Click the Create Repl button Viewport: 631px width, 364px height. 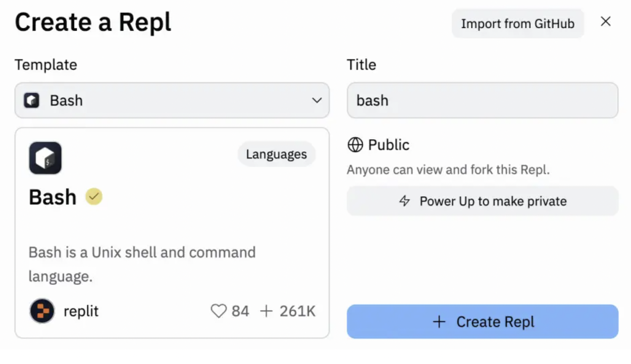coord(483,322)
